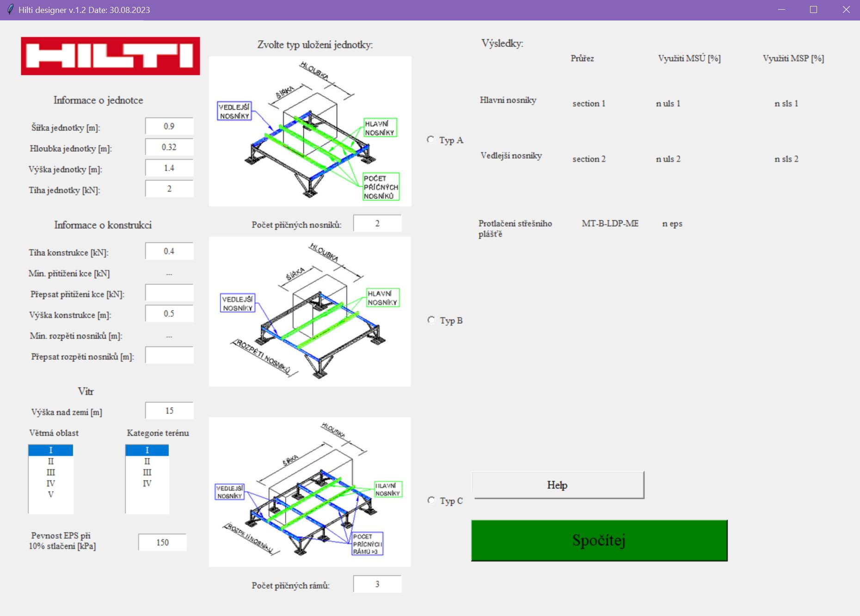
Task: Select the Typ A mounting option
Action: [431, 140]
